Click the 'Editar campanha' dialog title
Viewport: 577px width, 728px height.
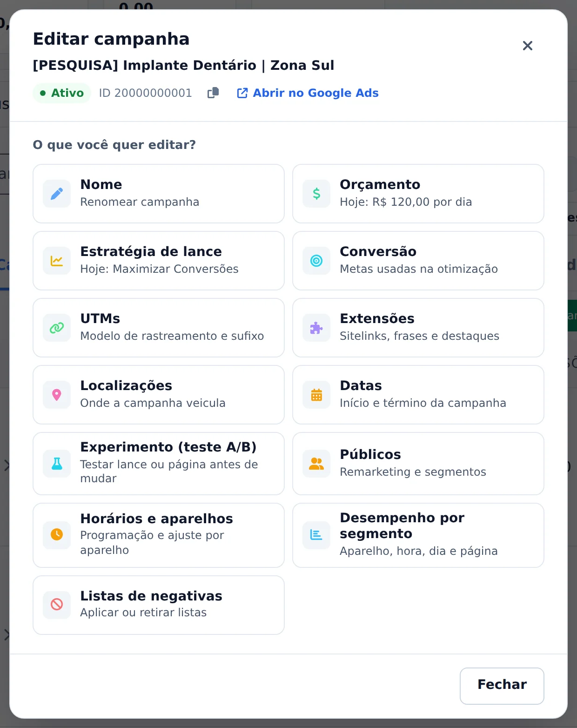pos(111,39)
